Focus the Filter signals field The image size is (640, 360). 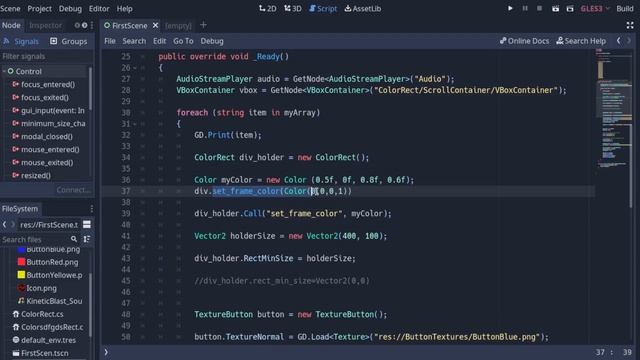click(45, 56)
